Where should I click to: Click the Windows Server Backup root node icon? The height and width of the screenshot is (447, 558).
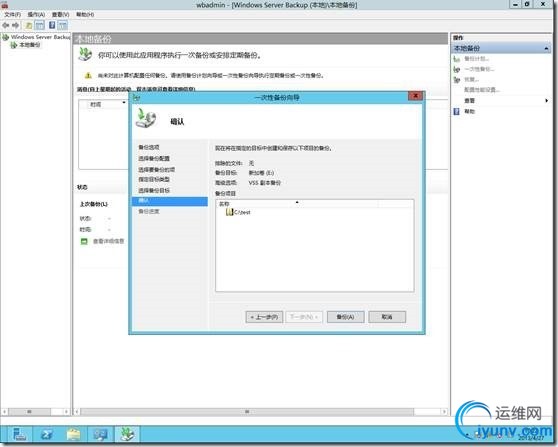point(6,37)
